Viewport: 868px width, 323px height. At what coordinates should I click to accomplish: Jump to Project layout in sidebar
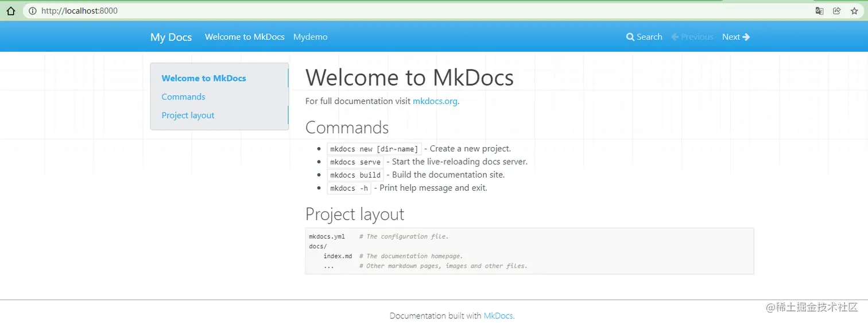(188, 115)
